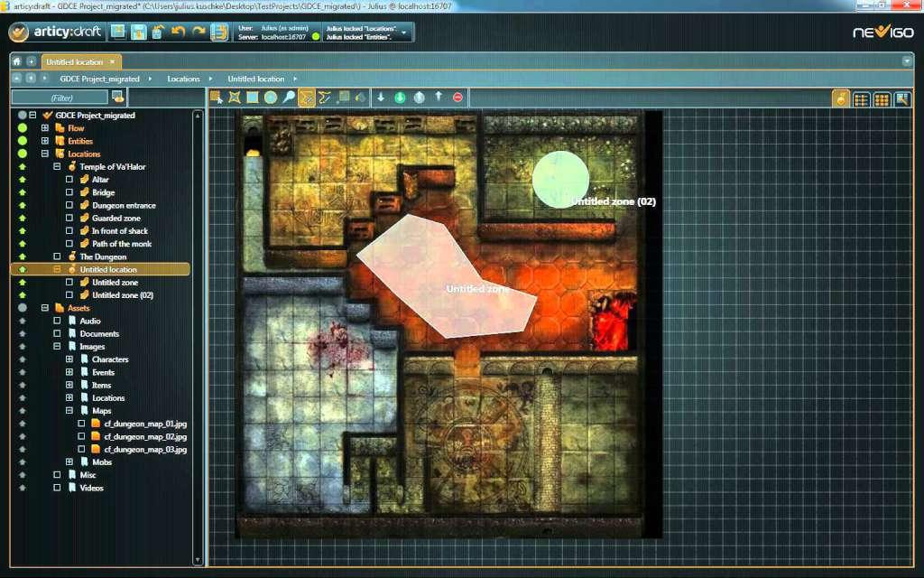The image size is (924, 578).
Task: Click the green status circle beside Flow
Action: click(x=23, y=128)
